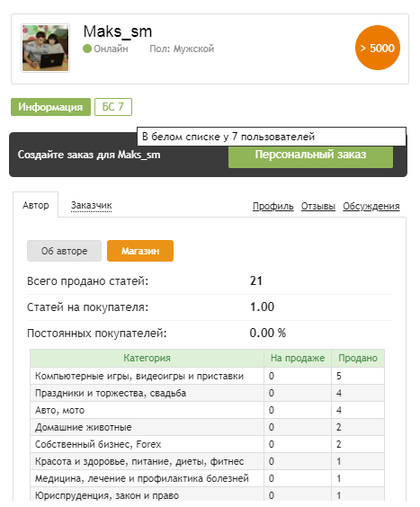Screen dimensions: 420x507
Task: Click the total sold value 21
Action: tap(256, 280)
